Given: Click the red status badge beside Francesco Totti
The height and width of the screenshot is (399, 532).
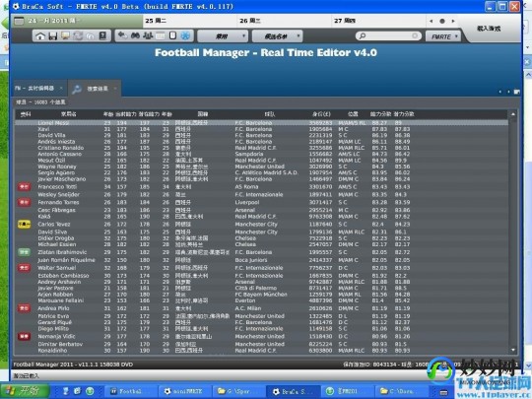Looking at the screenshot, I should (24, 186).
